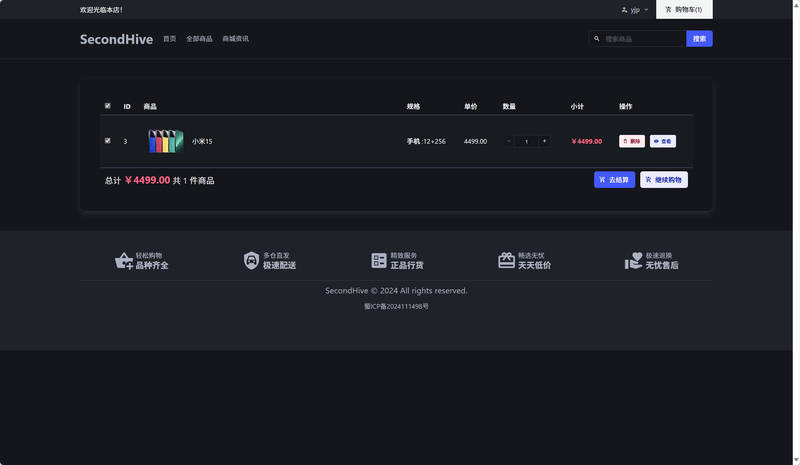Screen dimensions: 800x465
Task: Click the magnifier icon in search box
Action: pyautogui.click(x=597, y=39)
